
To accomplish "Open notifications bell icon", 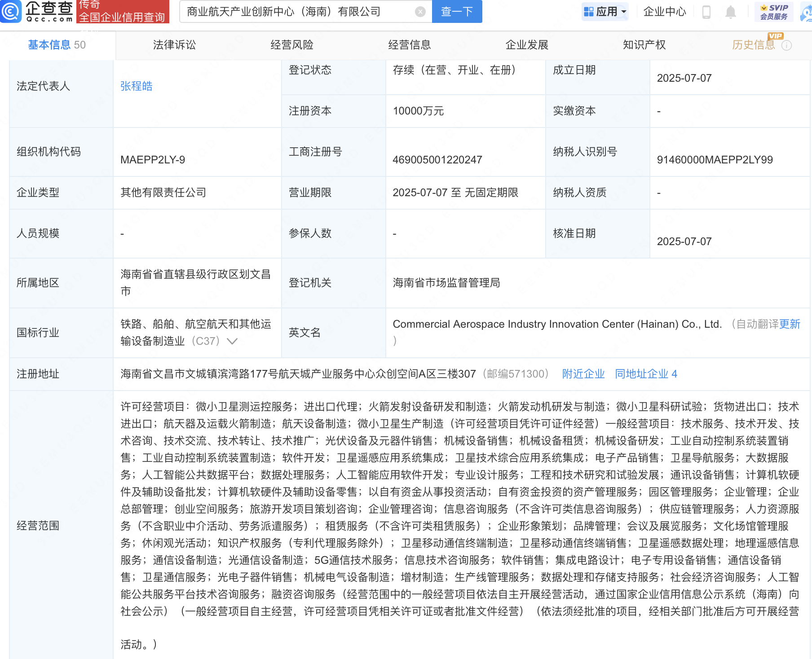I will [731, 12].
